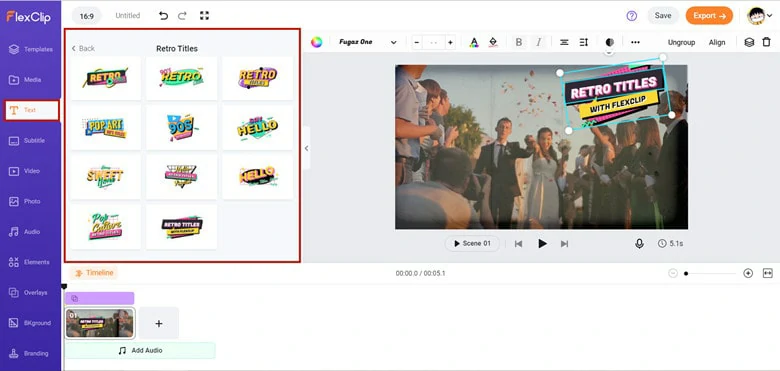Click the Scene 01 preview button
This screenshot has width=780, height=371.
(x=472, y=244)
